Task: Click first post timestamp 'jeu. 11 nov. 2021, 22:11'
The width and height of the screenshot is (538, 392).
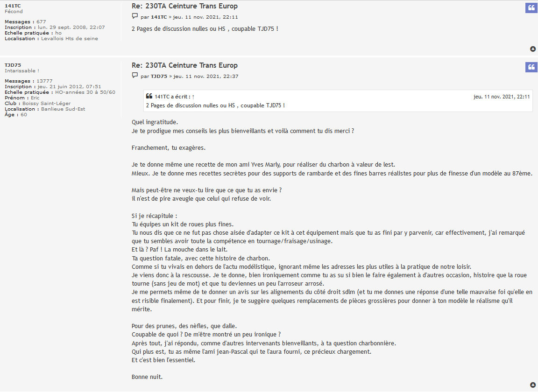Action: (205, 17)
